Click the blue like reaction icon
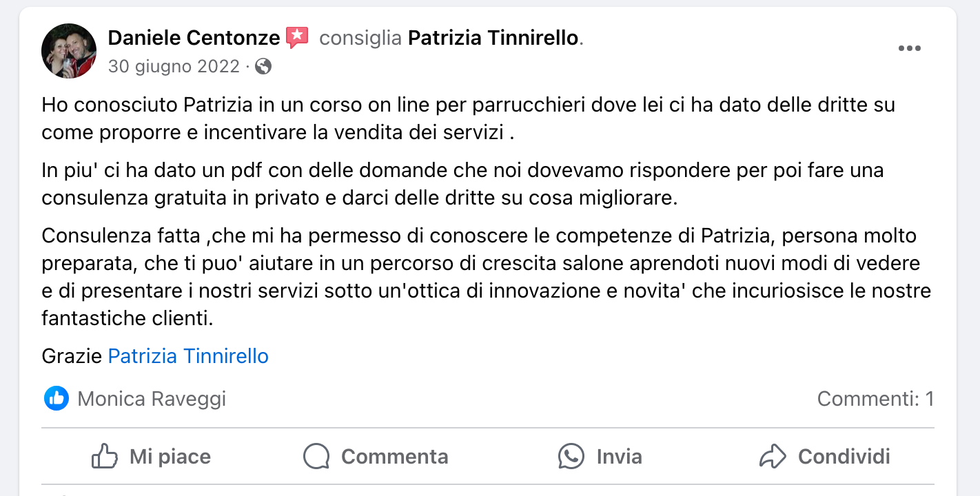 tap(56, 398)
